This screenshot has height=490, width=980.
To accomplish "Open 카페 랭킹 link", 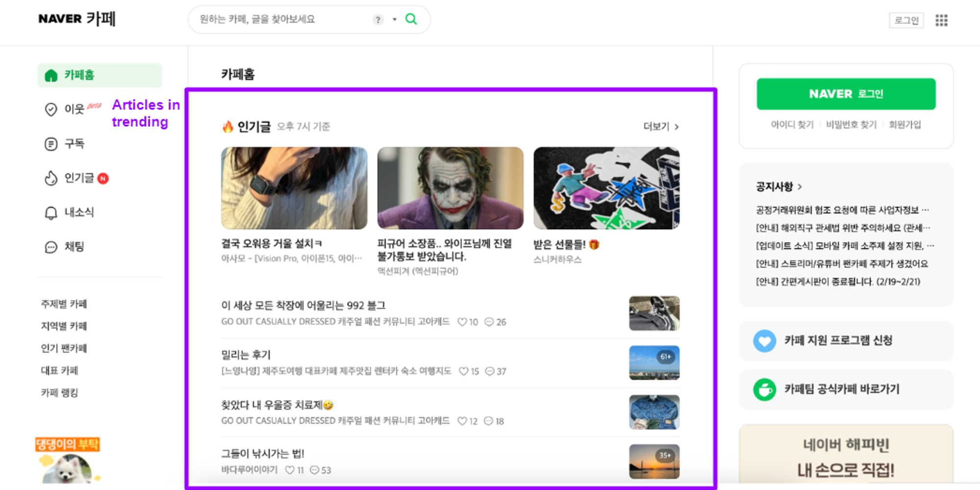I will click(x=60, y=393).
